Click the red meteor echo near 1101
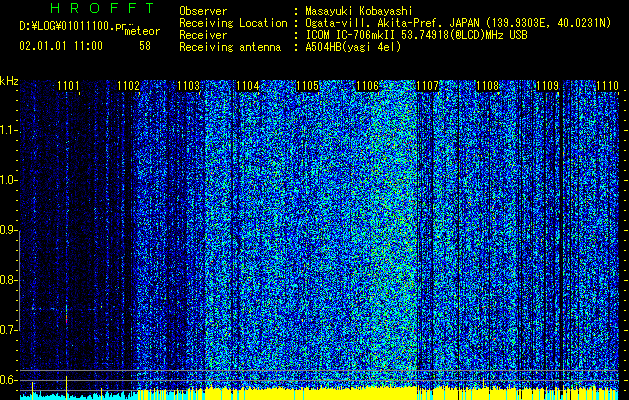 [x=67, y=319]
